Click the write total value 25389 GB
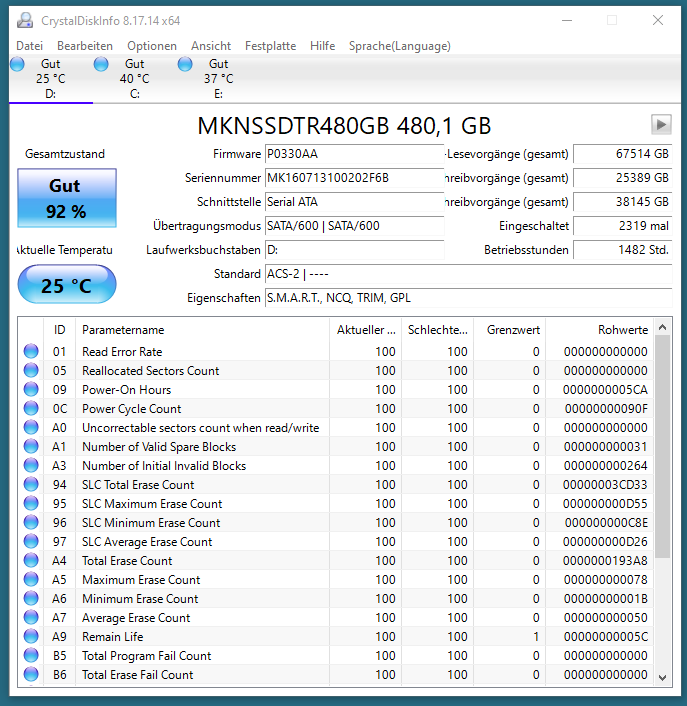This screenshot has width=687, height=706. coord(623,178)
